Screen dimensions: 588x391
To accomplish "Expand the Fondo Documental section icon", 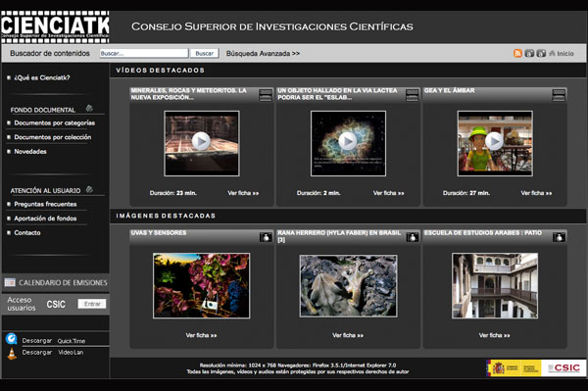I will 89,109.
